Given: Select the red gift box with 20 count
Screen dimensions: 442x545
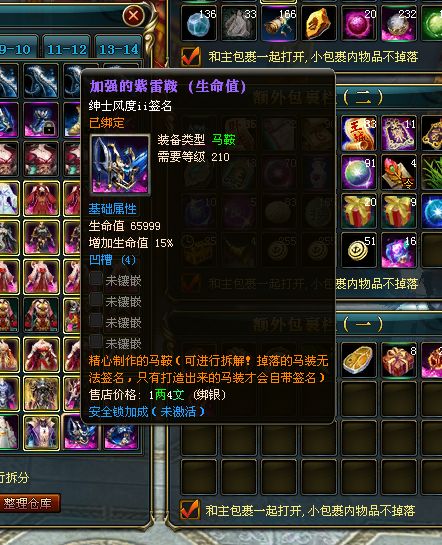Looking at the screenshot, I should (x=358, y=211).
